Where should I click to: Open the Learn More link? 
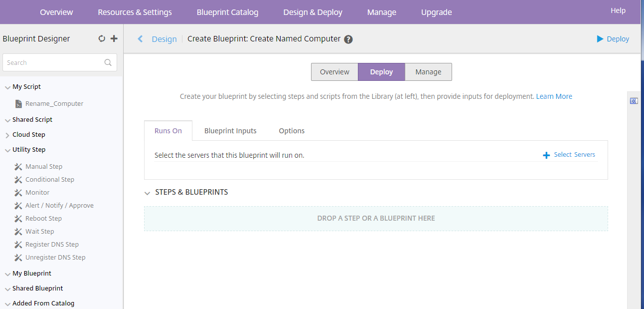point(554,96)
